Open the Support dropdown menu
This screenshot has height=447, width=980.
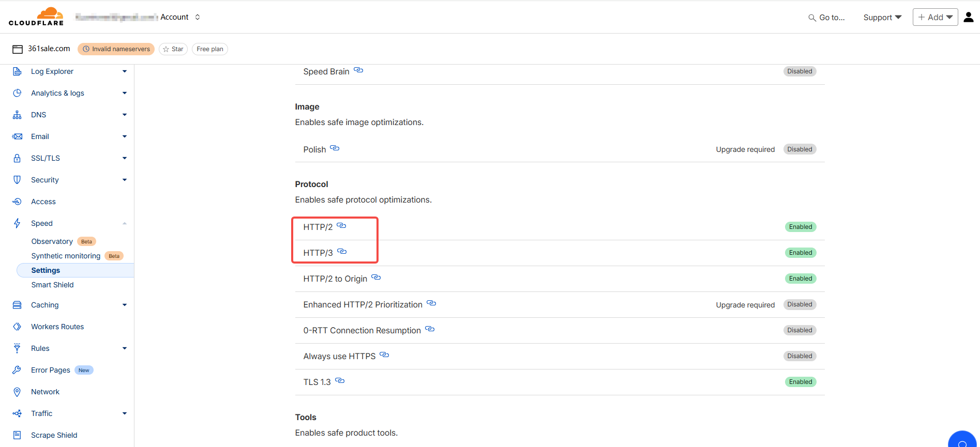[883, 18]
